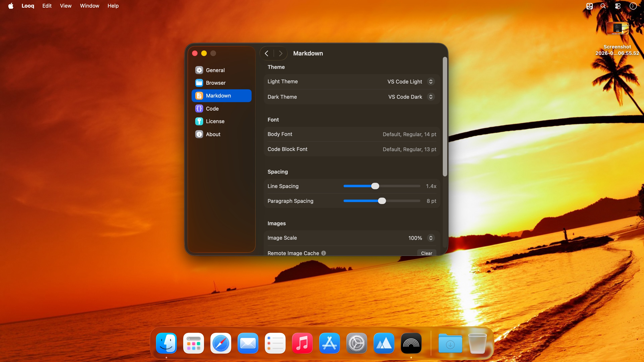This screenshot has width=644, height=362.
Task: Go back with the left chevron
Action: pyautogui.click(x=267, y=53)
